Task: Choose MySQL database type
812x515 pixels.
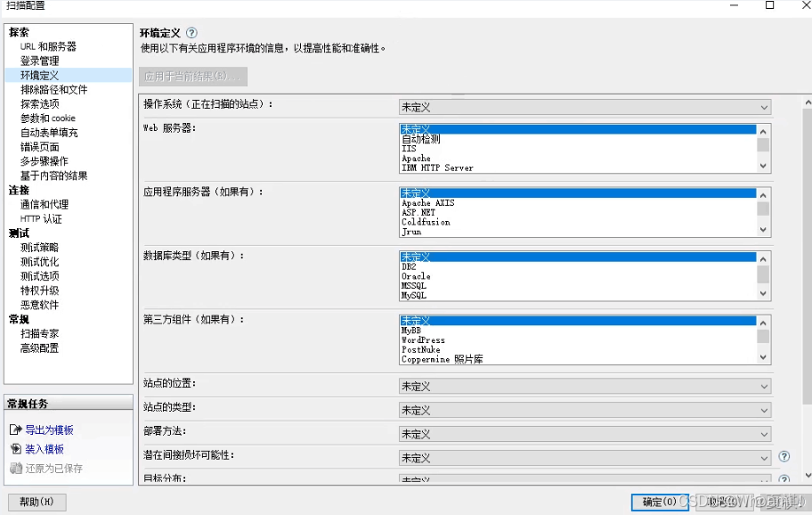Action: (414, 295)
